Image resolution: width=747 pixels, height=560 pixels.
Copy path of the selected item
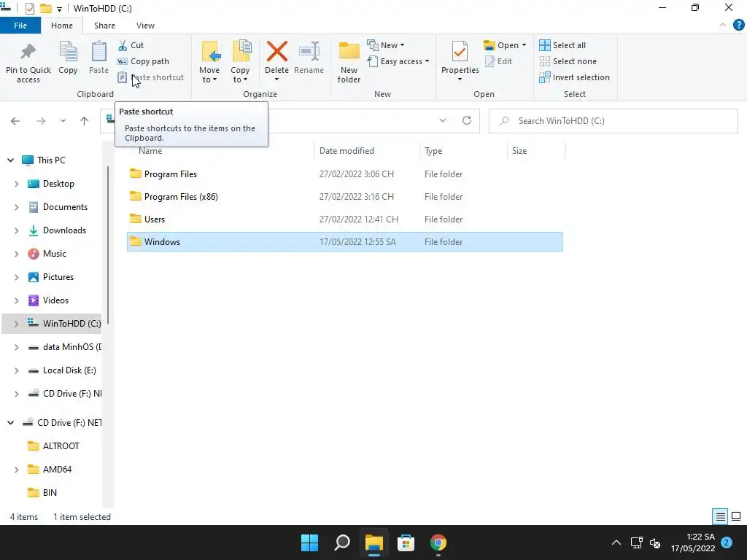143,61
